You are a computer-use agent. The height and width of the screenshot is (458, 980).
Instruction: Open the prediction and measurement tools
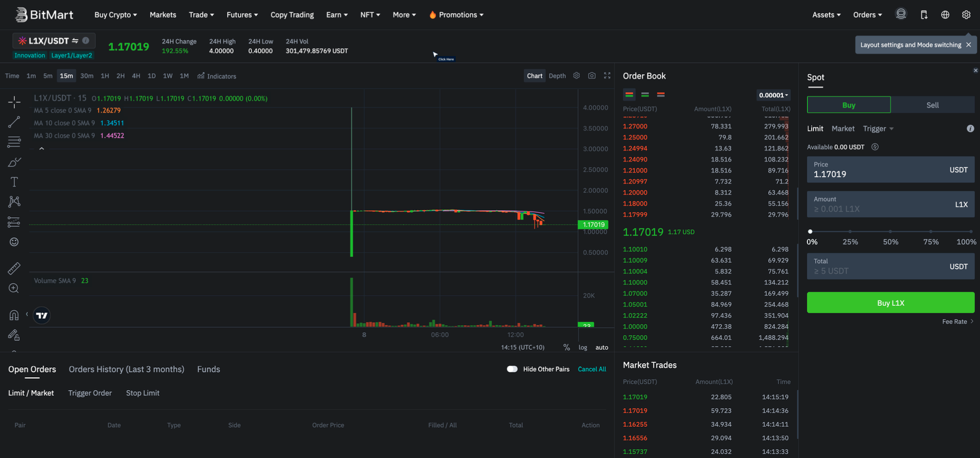14,222
